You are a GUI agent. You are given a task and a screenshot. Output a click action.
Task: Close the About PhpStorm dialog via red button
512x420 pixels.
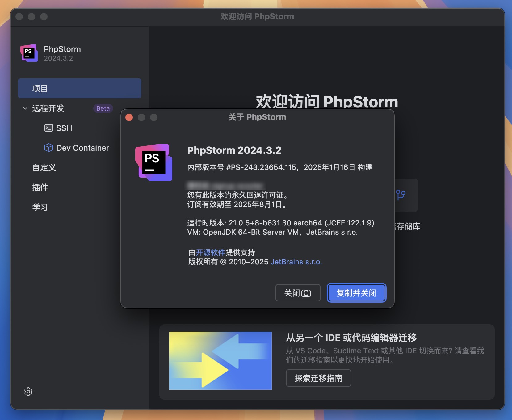(129, 117)
